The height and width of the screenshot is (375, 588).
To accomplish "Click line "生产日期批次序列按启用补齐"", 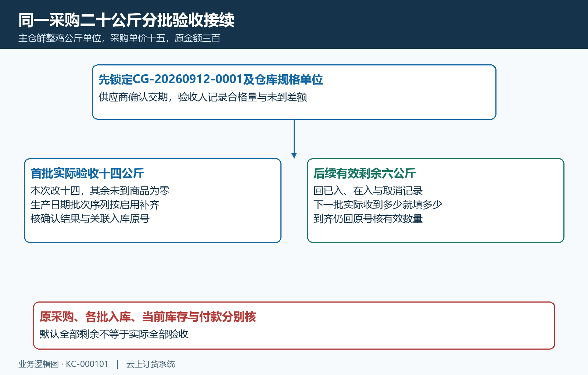I will point(95,205).
